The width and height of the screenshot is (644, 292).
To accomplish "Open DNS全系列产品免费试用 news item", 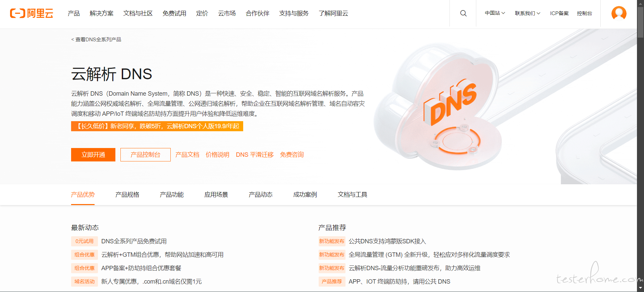I will point(134,241).
